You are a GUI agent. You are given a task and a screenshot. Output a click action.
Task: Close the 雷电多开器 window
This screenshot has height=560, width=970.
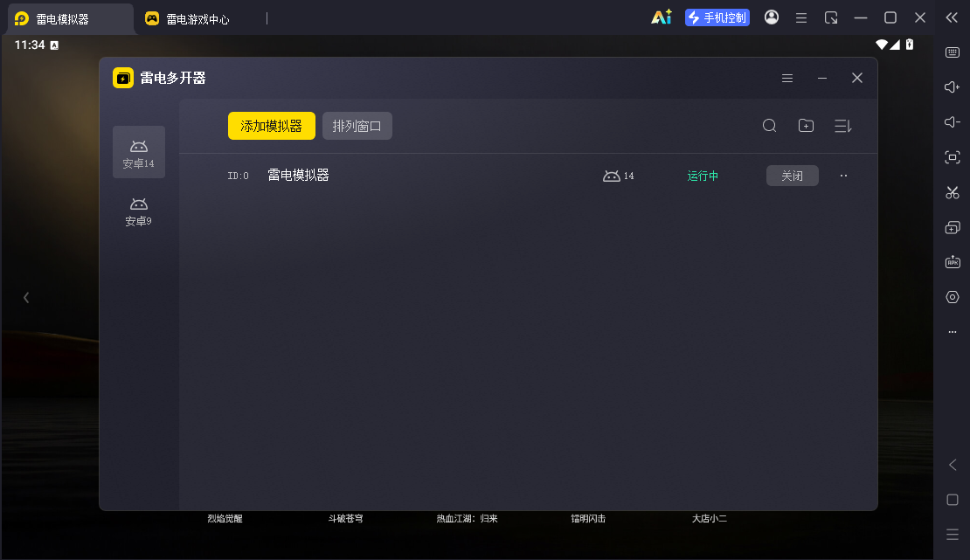tap(856, 78)
